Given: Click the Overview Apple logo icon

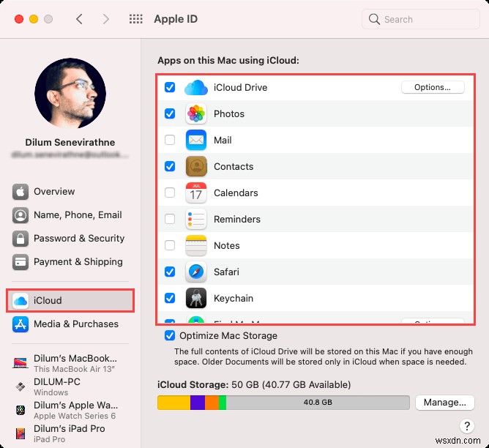Looking at the screenshot, I should point(20,191).
